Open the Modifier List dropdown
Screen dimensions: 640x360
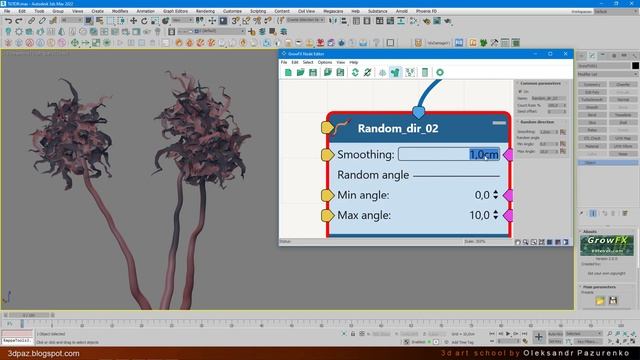(607, 74)
